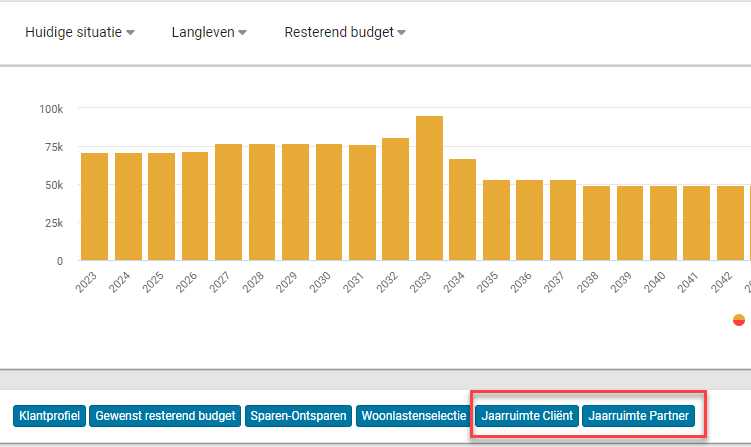Click the 2023 bar in chart
This screenshot has width=751, height=447.
coord(94,206)
